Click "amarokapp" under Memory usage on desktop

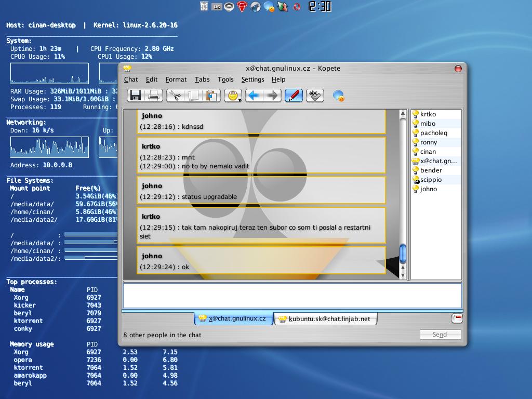(30, 376)
